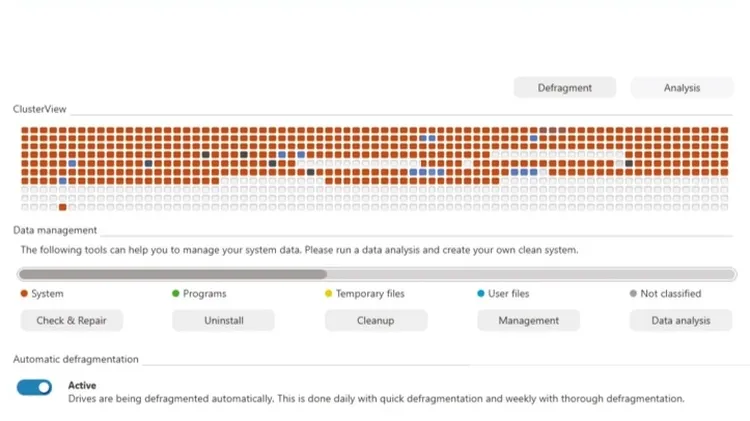Click the Active status label
Viewport: 750px width, 421px height.
[82, 385]
